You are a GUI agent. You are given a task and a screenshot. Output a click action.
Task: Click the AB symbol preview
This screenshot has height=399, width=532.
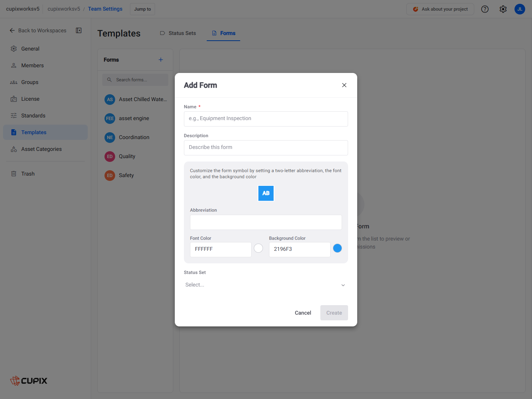coord(266,193)
